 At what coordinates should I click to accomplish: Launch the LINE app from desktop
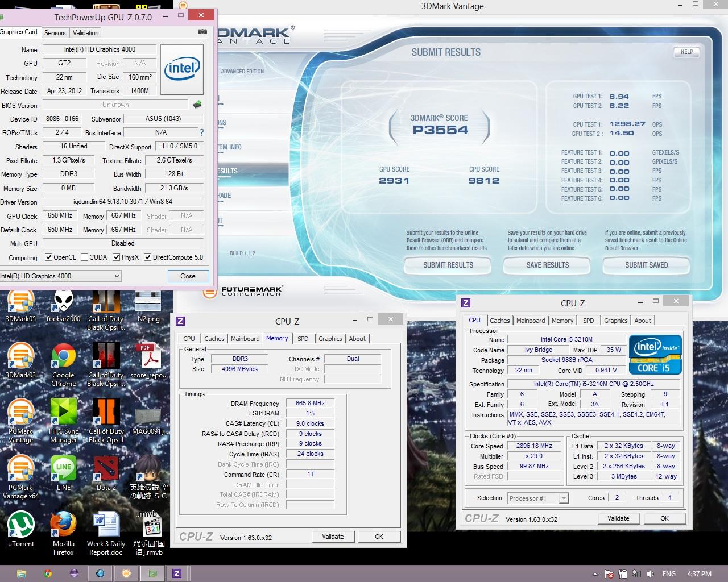point(63,473)
